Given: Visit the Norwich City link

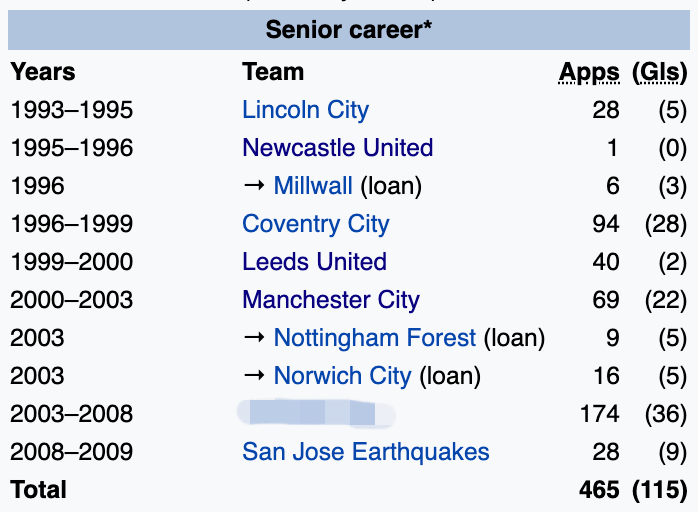Looking at the screenshot, I should tap(342, 376).
